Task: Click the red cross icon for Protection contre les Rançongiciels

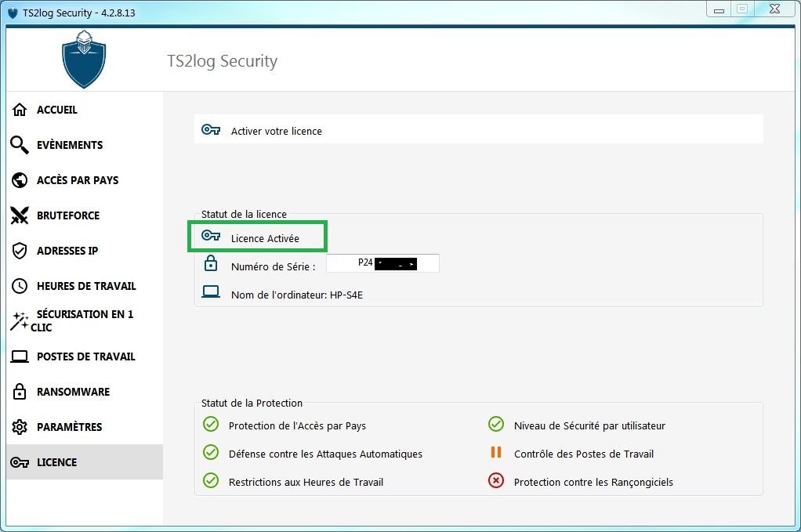Action: [x=495, y=480]
